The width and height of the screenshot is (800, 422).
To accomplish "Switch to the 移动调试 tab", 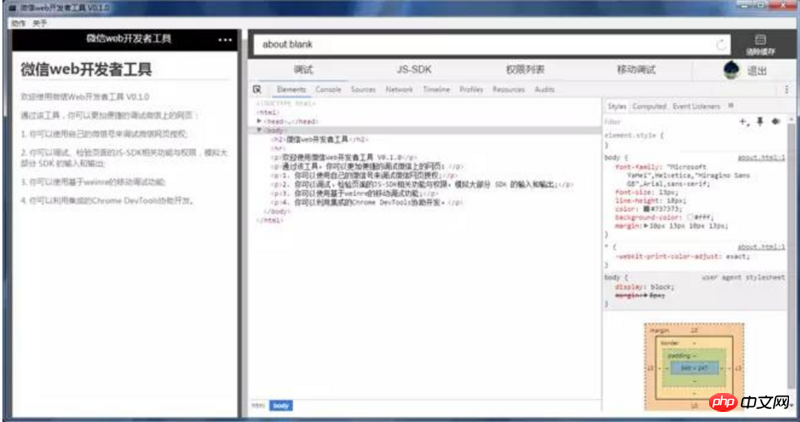I will coord(636,70).
